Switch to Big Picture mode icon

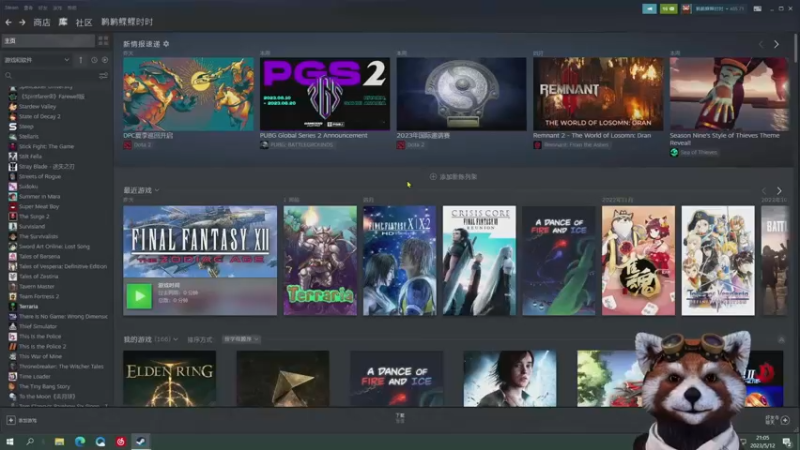(x=758, y=9)
